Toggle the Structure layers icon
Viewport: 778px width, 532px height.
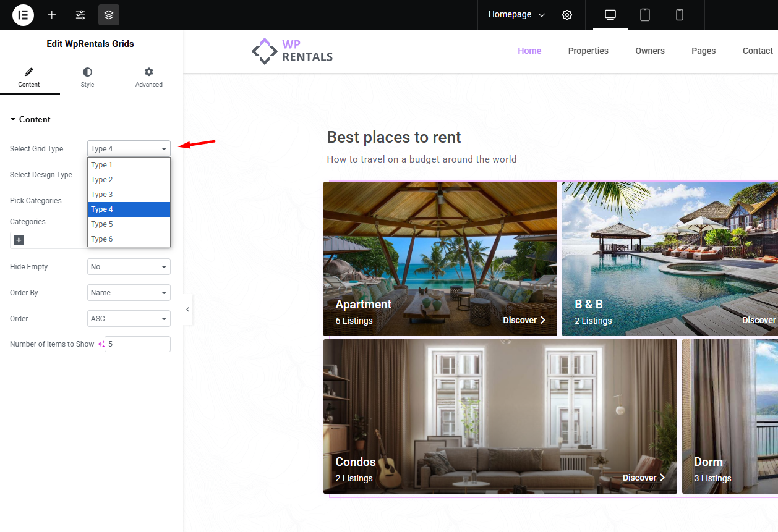[109, 15]
